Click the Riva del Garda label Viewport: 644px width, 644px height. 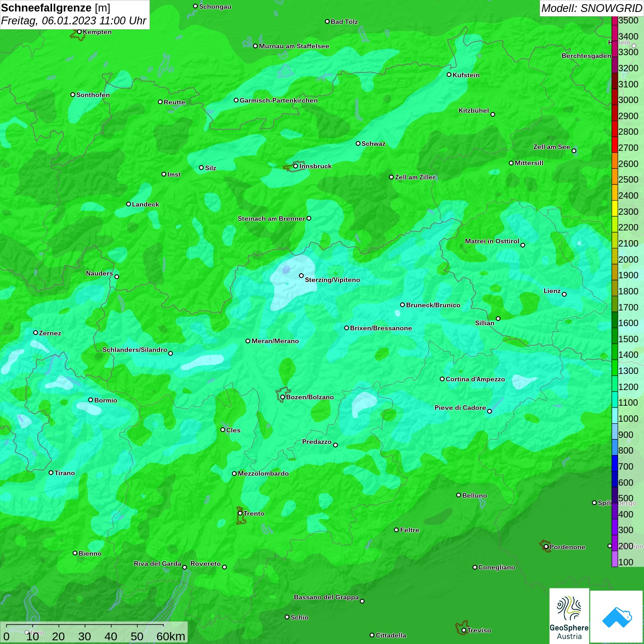pos(157,563)
